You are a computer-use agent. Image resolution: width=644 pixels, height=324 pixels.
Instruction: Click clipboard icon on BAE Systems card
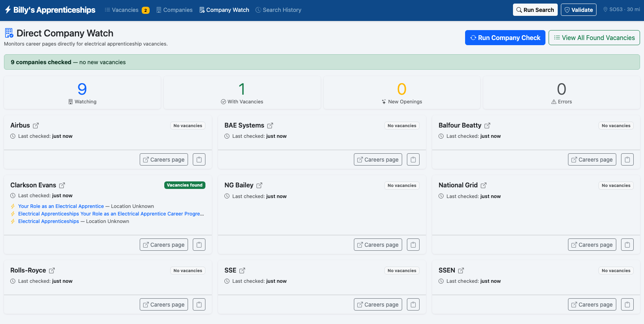[x=413, y=160]
